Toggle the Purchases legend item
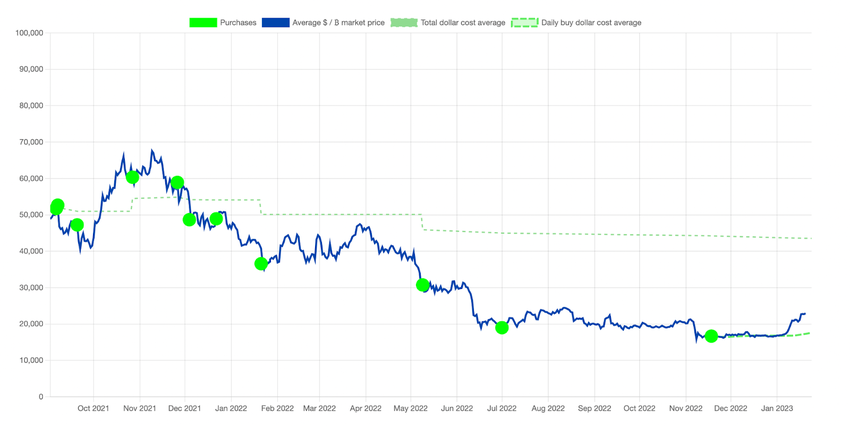The height and width of the screenshot is (426, 850). 222,23
